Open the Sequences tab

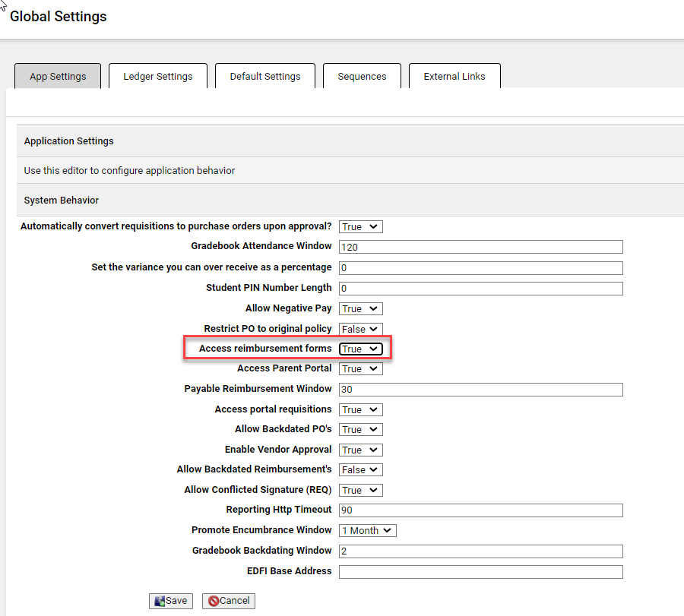[362, 76]
